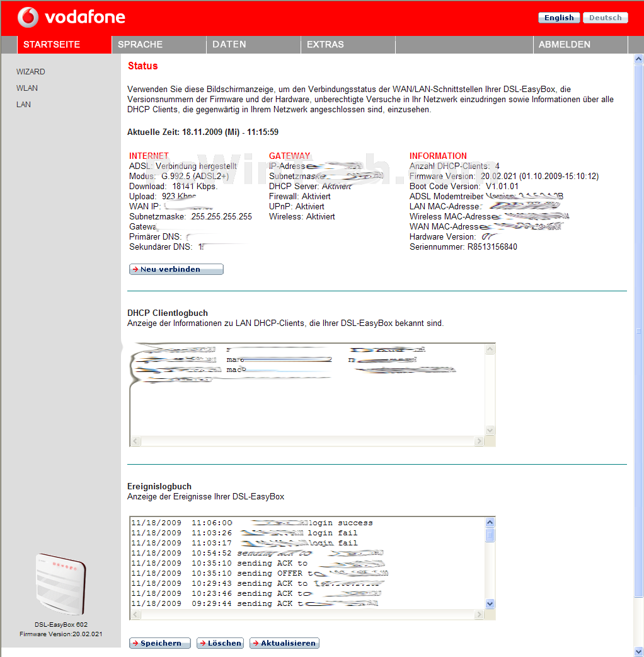The width and height of the screenshot is (644, 657).
Task: Click scroll-right arrow of DHCP client log
Action: pyautogui.click(x=479, y=441)
